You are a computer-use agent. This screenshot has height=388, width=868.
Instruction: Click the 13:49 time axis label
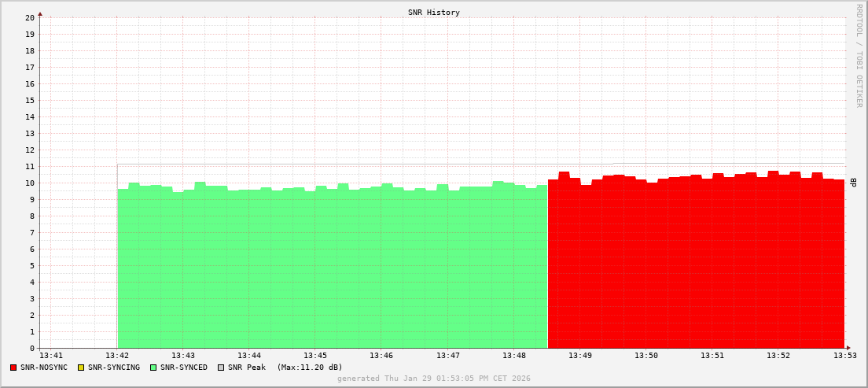(580, 356)
